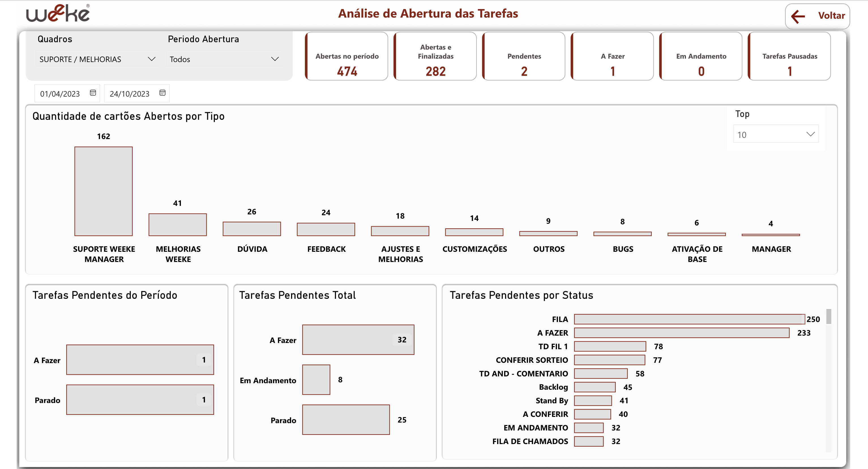
Task: Click the SUPORTE WEEKE MANAGER bar
Action: pyautogui.click(x=103, y=191)
